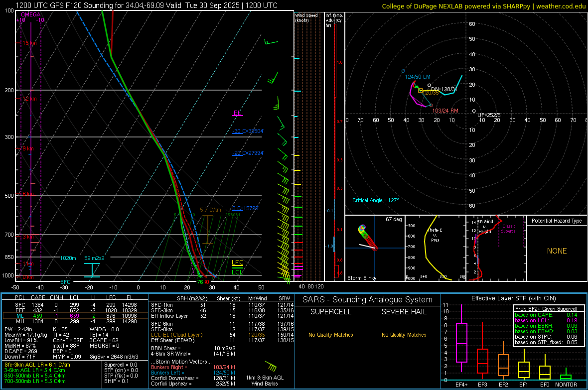Click the magenta EL marker on the skew-T
This screenshot has width=588, height=390.
pos(237,113)
